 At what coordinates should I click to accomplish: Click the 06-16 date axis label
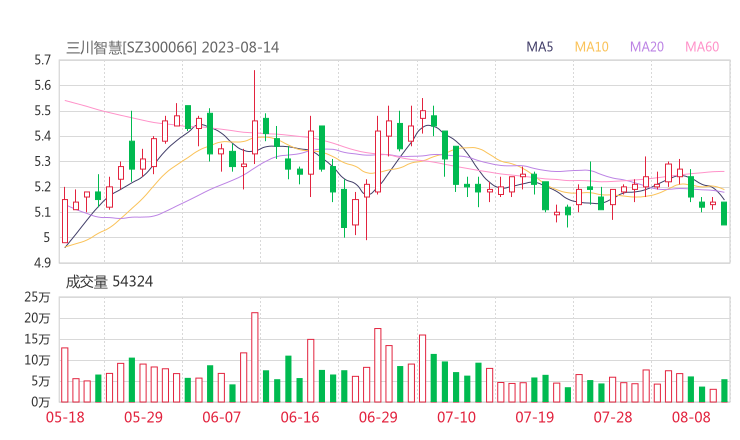coord(300,417)
